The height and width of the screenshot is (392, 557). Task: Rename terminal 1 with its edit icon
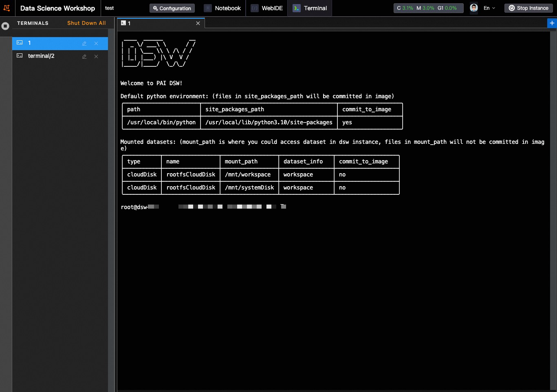(84, 43)
